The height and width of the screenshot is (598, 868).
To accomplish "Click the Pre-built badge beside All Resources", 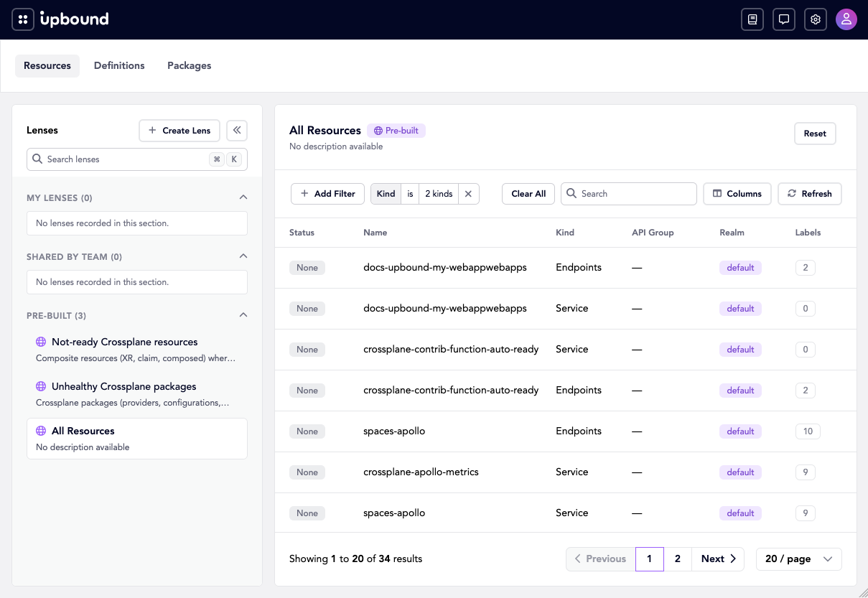I will pos(396,131).
